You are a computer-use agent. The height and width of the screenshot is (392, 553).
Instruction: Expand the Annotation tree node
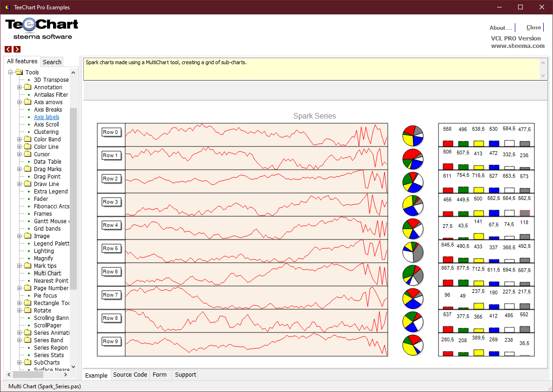[20, 87]
